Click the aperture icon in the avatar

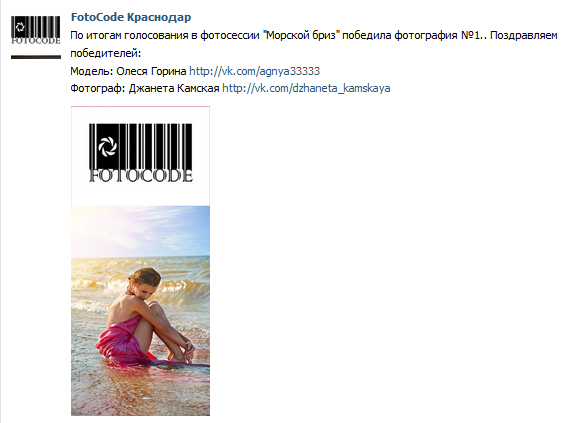(x=20, y=27)
